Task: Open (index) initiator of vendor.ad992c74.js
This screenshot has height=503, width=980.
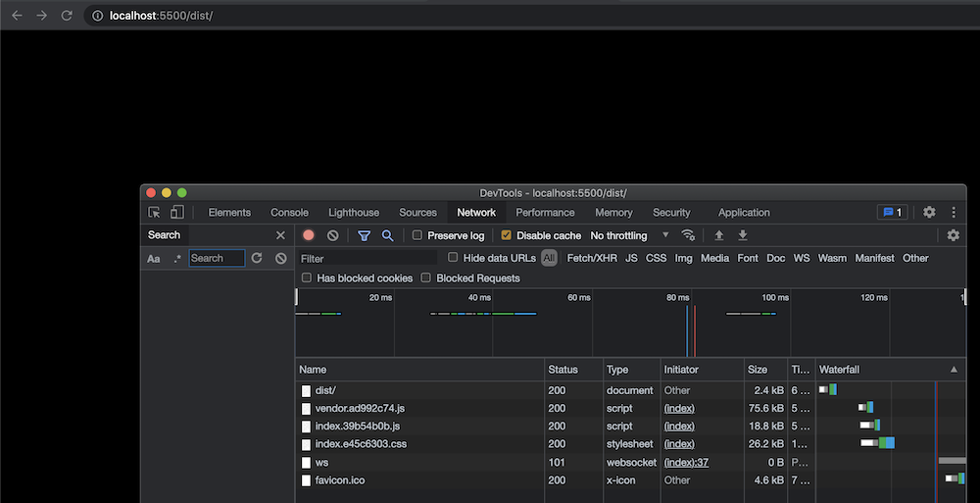Action: pos(679,408)
